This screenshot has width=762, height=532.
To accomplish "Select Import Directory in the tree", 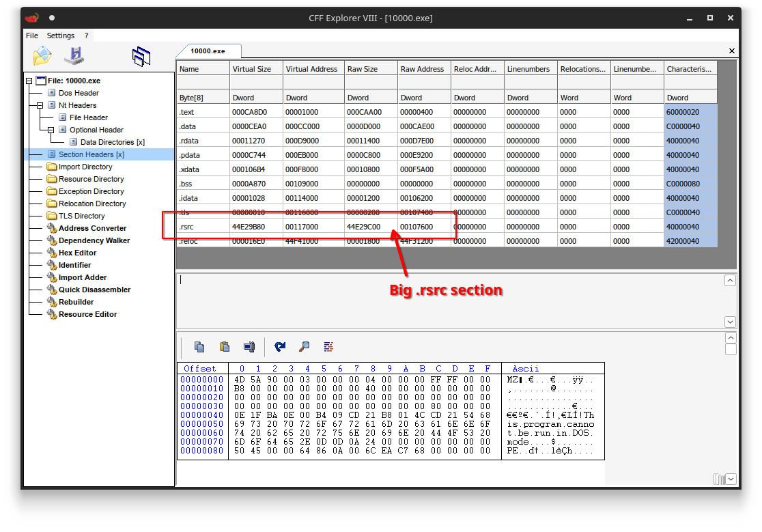I will (x=85, y=167).
